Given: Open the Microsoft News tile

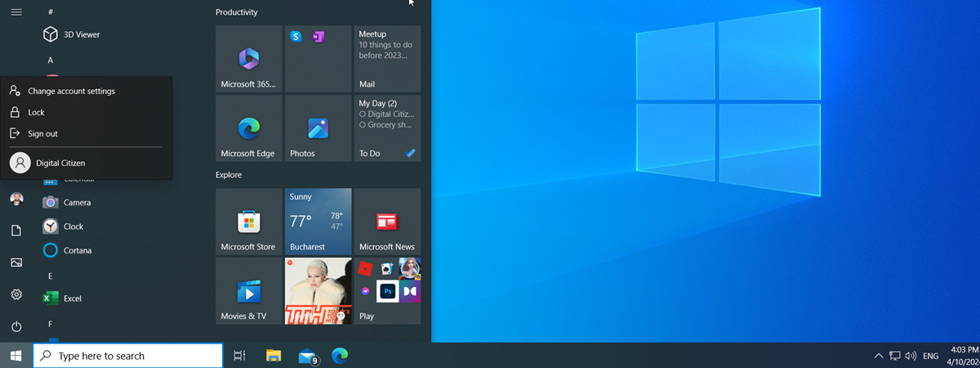Looking at the screenshot, I should click(x=387, y=222).
